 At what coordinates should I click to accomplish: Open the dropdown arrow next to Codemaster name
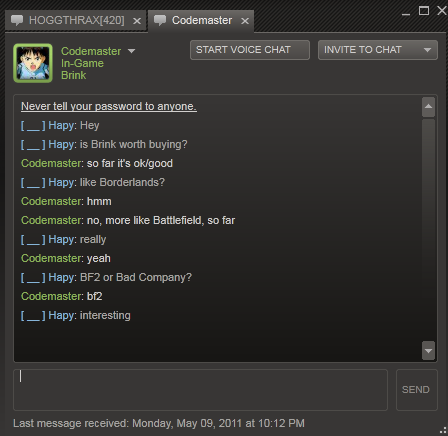(x=131, y=51)
